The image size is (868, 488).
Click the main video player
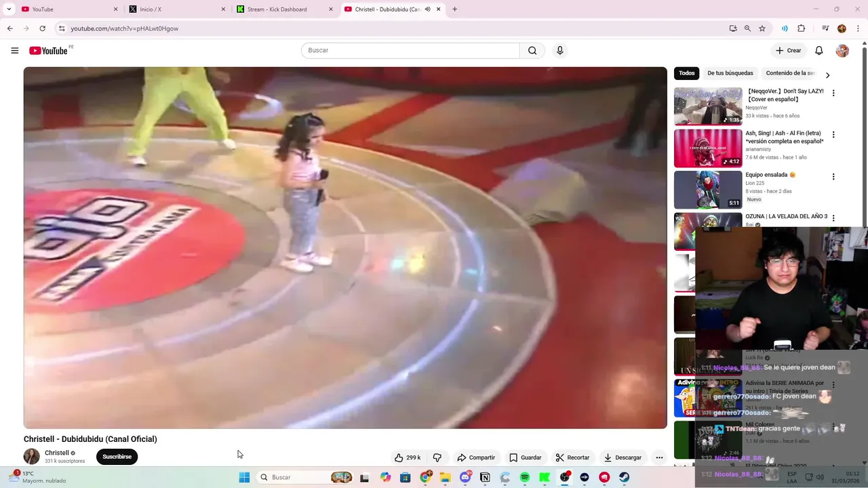[x=345, y=247]
